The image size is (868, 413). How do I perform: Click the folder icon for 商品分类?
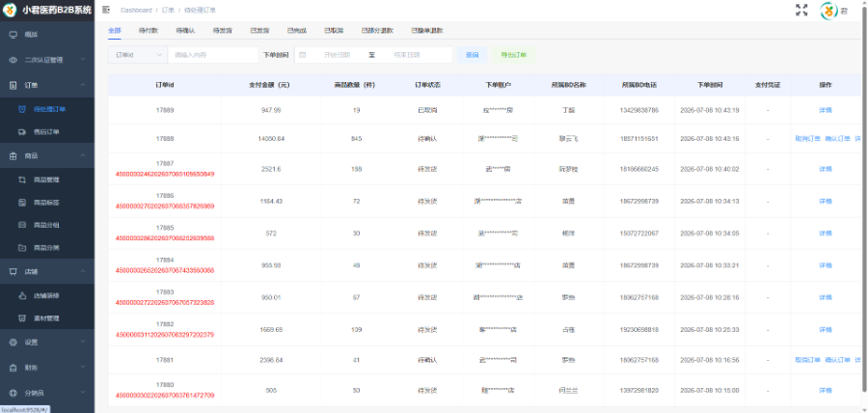click(x=22, y=247)
